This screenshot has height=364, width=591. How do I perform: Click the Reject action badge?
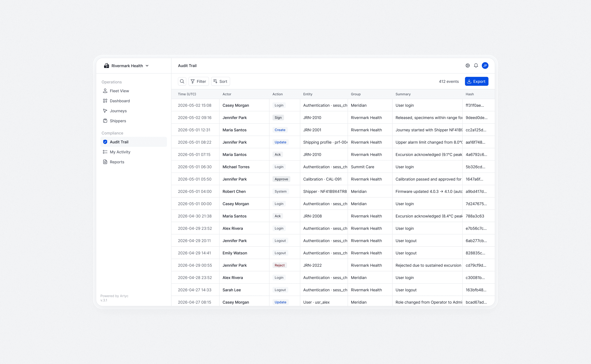pyautogui.click(x=279, y=265)
